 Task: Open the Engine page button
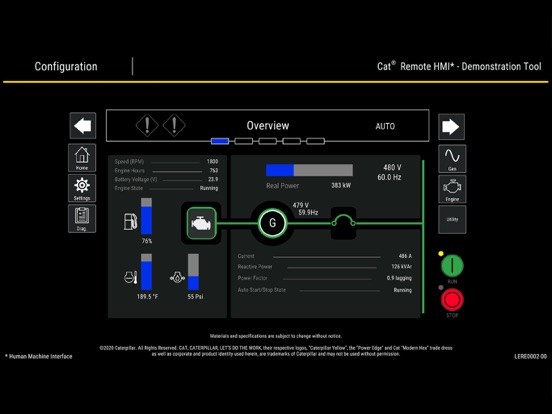452,189
